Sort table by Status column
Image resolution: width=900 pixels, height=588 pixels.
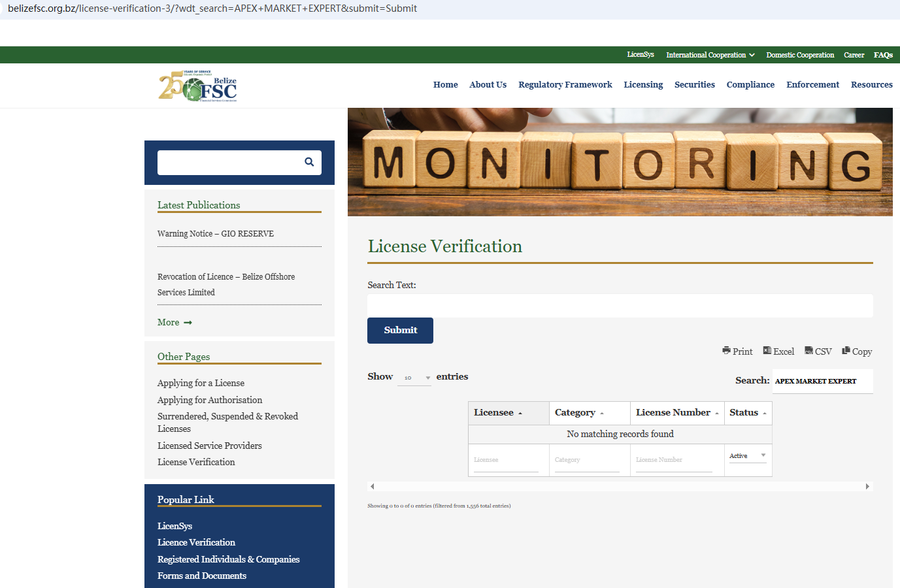point(748,413)
